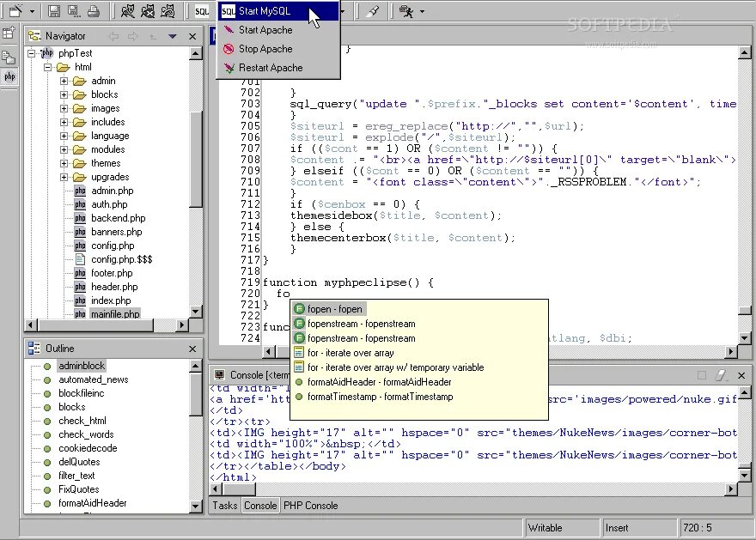The image size is (756, 540).
Task: Select auth.php in the Navigator
Action: 109,204
